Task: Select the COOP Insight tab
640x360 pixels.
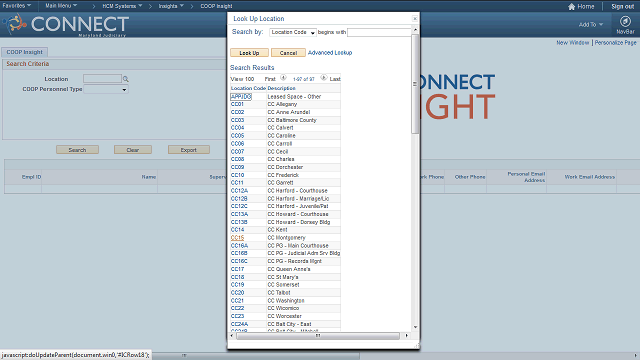Action: pos(24,52)
